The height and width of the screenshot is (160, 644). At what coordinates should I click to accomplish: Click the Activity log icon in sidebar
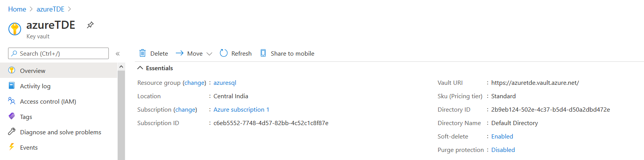coord(12,86)
